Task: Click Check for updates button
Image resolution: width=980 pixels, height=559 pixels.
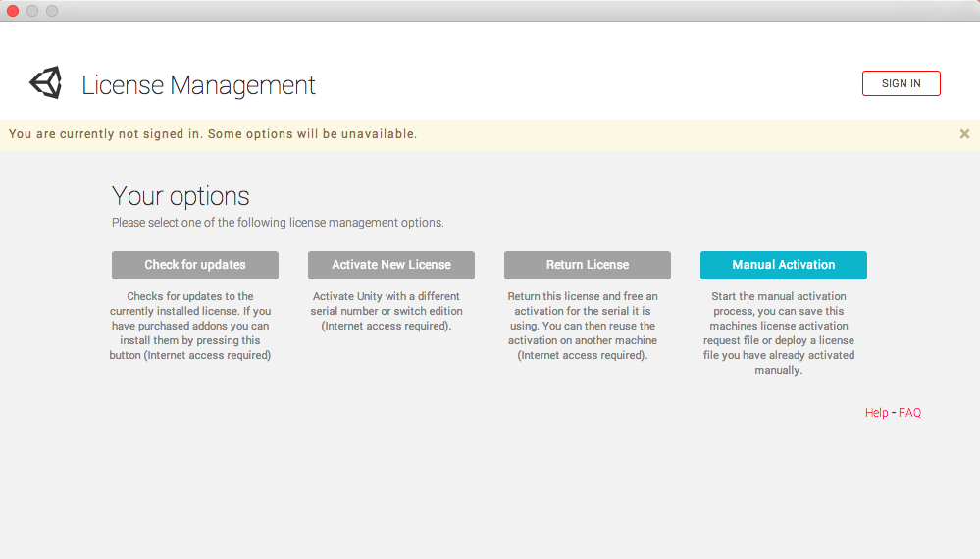Action: point(195,265)
